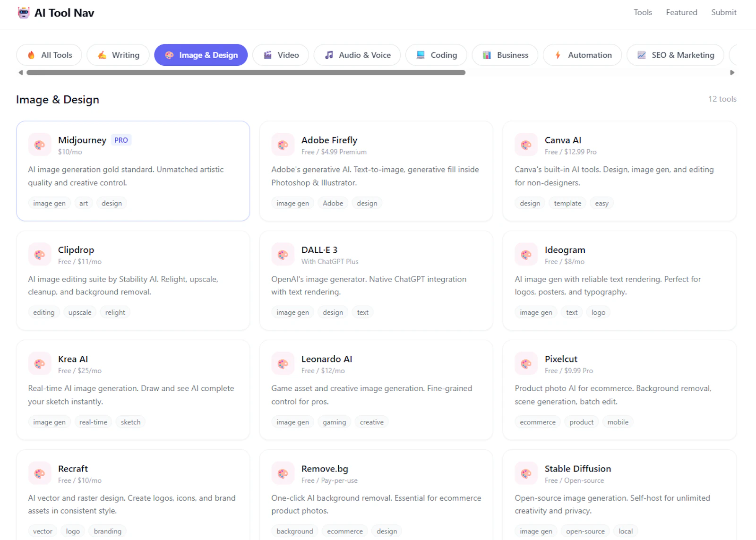Open the Ideogram tool title
The width and height of the screenshot is (756, 540).
coord(565,249)
